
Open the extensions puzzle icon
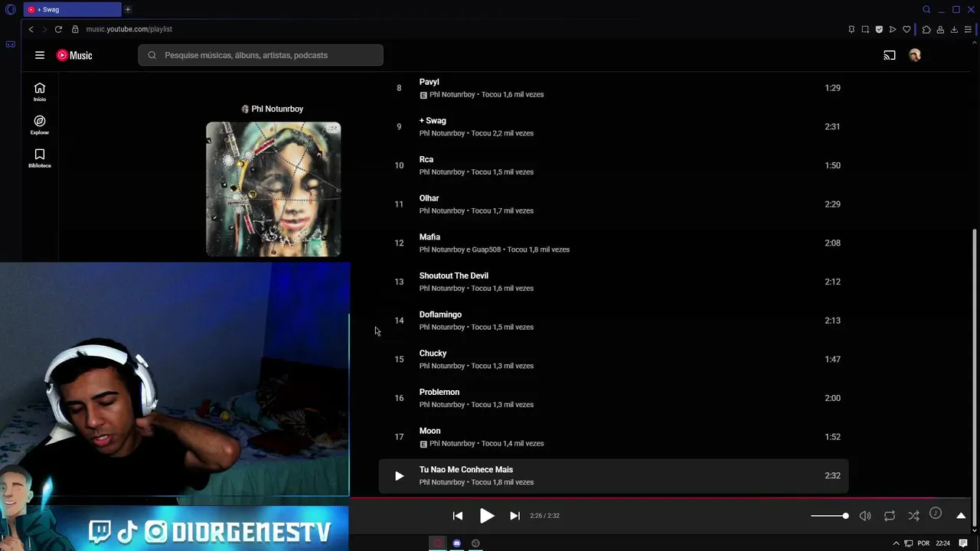pyautogui.click(x=926, y=29)
